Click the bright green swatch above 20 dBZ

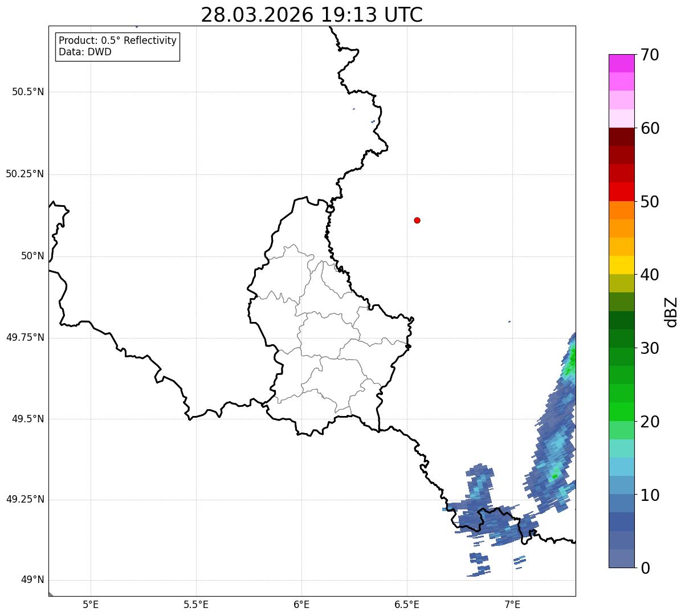pos(621,411)
